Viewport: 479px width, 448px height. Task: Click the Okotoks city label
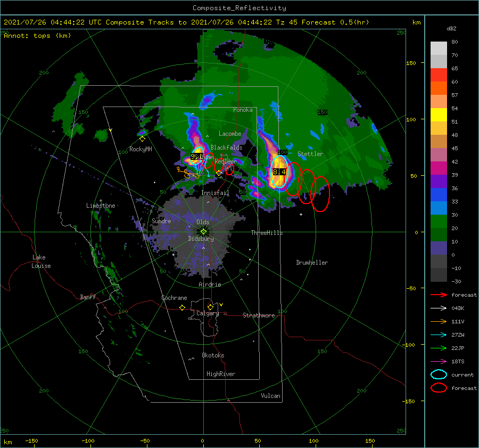click(x=213, y=355)
